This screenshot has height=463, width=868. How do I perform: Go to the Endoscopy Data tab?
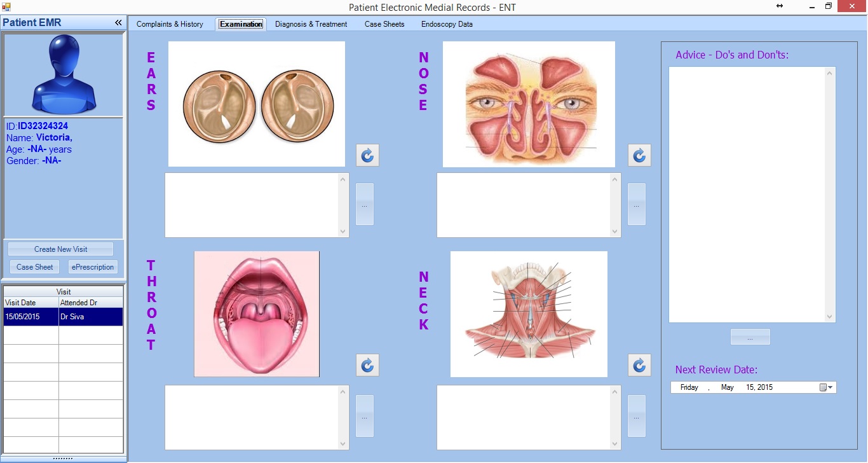447,24
